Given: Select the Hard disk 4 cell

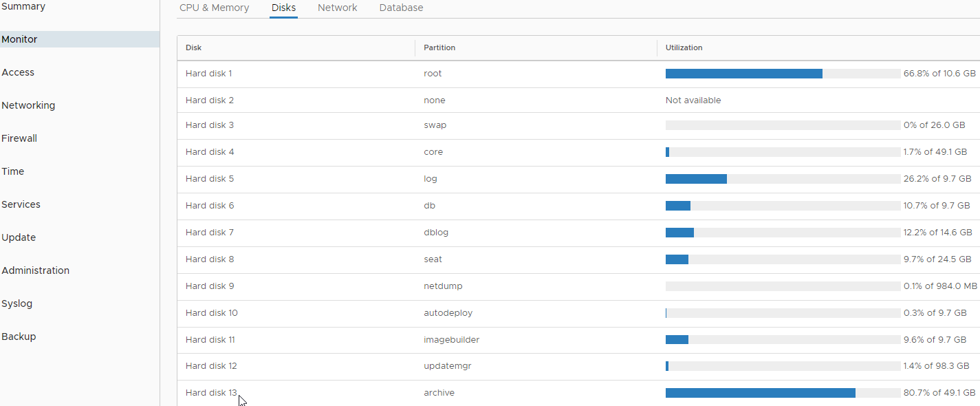Looking at the screenshot, I should click(210, 151).
